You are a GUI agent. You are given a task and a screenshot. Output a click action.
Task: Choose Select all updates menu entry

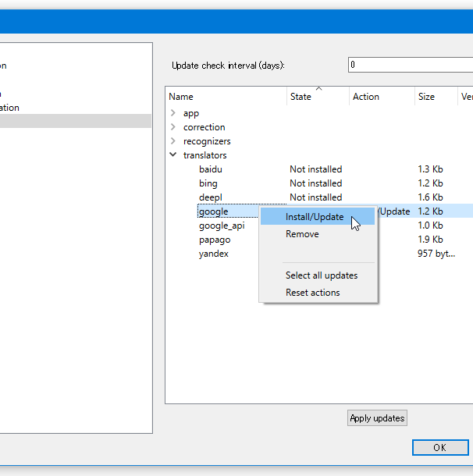click(317, 275)
